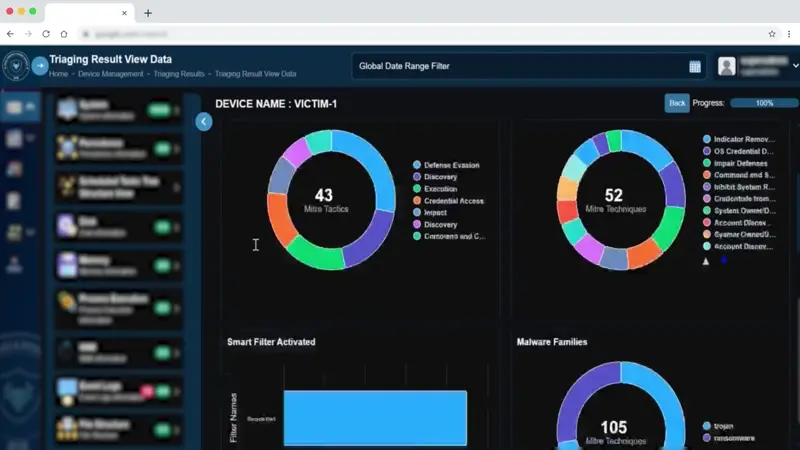Click the 'Malware Families' title
This screenshot has height=450, width=800.
coord(552,342)
